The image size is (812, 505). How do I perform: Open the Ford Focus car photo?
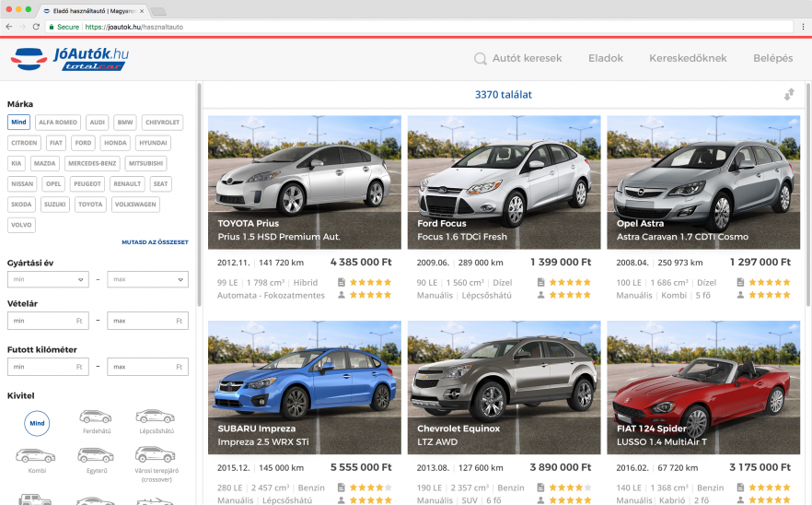[504, 182]
